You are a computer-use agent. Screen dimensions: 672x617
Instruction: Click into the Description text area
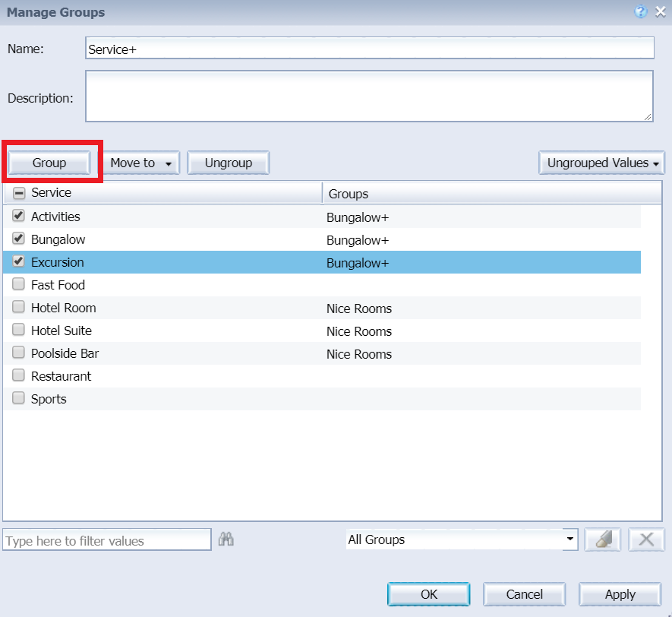coord(369,97)
